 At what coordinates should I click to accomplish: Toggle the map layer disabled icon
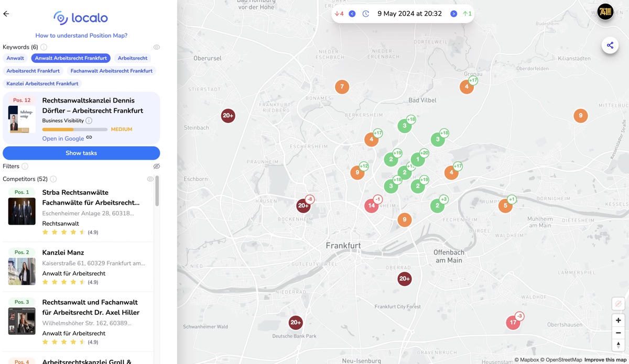(x=618, y=304)
